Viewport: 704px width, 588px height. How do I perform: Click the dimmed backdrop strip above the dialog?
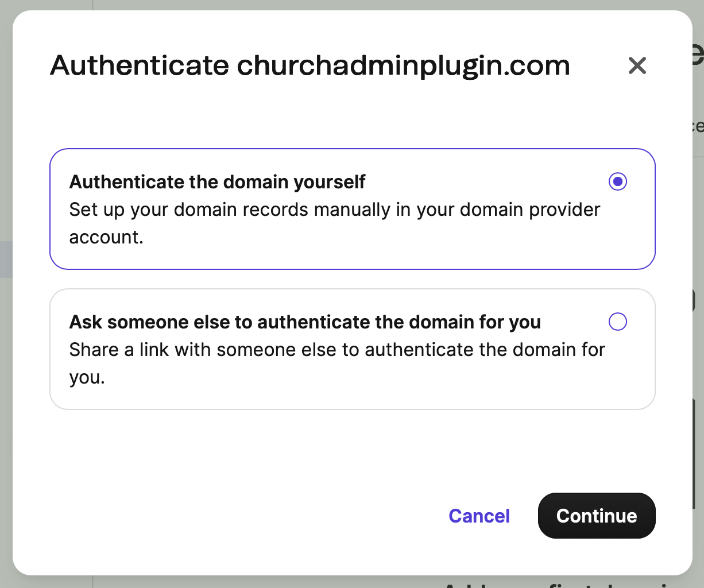click(345, 5)
